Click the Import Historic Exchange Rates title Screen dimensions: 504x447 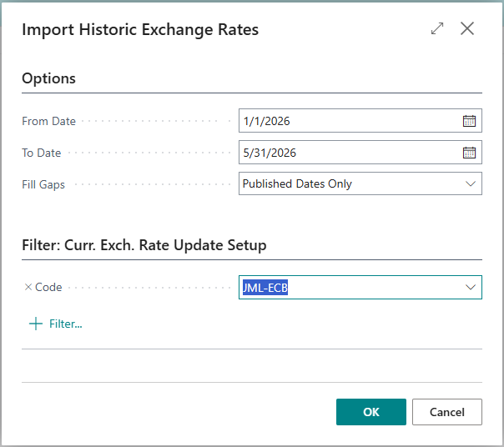[140, 29]
